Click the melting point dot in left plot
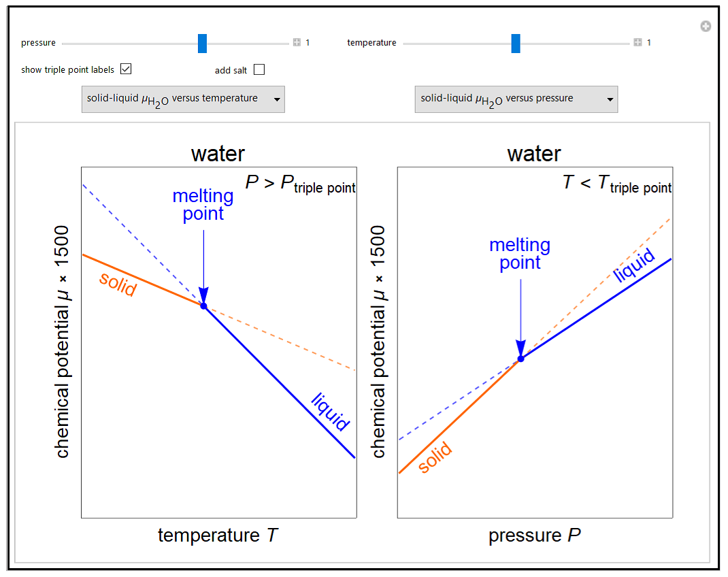Image resolution: width=728 pixels, height=577 pixels. (x=203, y=306)
